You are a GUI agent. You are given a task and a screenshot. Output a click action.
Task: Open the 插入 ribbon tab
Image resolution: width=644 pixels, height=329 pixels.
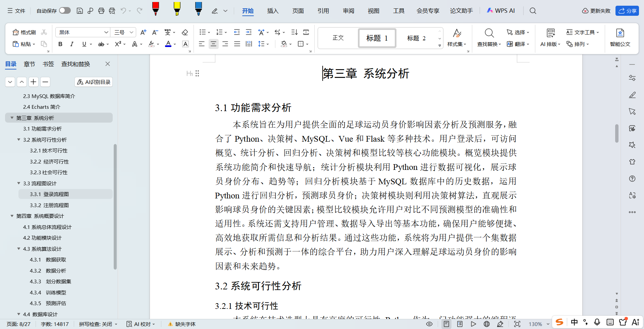click(x=273, y=11)
